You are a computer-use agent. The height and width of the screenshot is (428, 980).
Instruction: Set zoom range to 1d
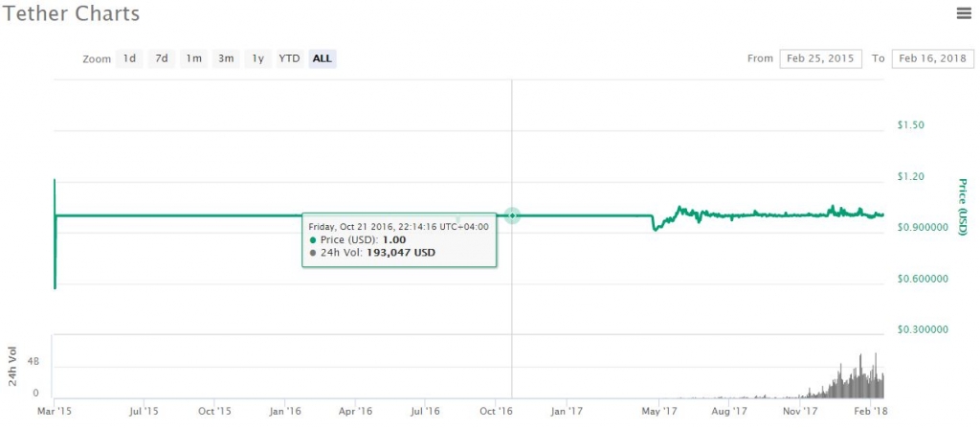129,58
